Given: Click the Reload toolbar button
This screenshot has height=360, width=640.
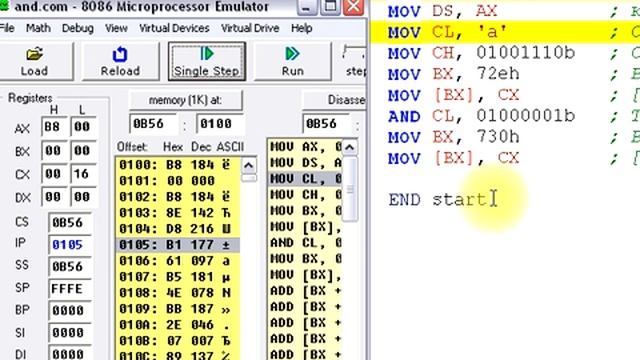Looking at the screenshot, I should pos(120,61).
